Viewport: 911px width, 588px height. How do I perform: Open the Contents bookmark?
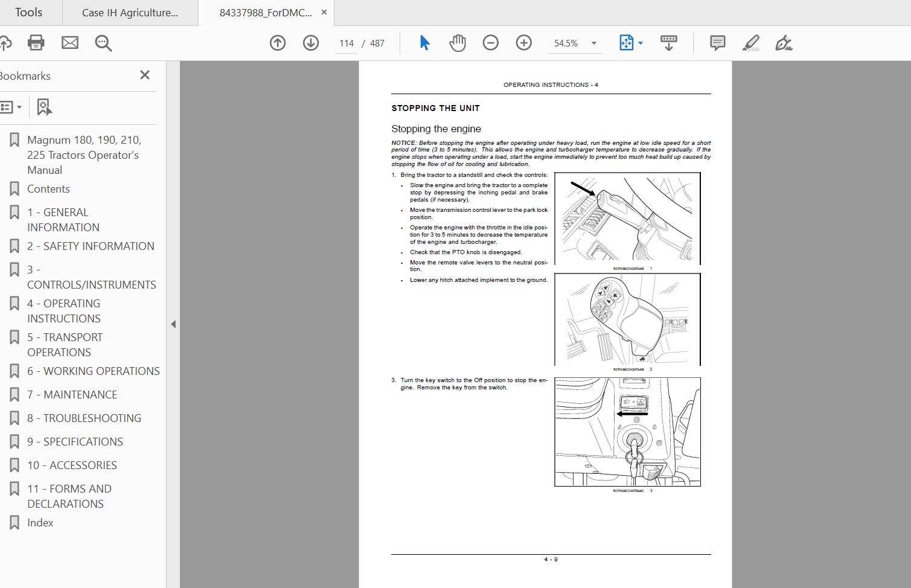(x=48, y=189)
